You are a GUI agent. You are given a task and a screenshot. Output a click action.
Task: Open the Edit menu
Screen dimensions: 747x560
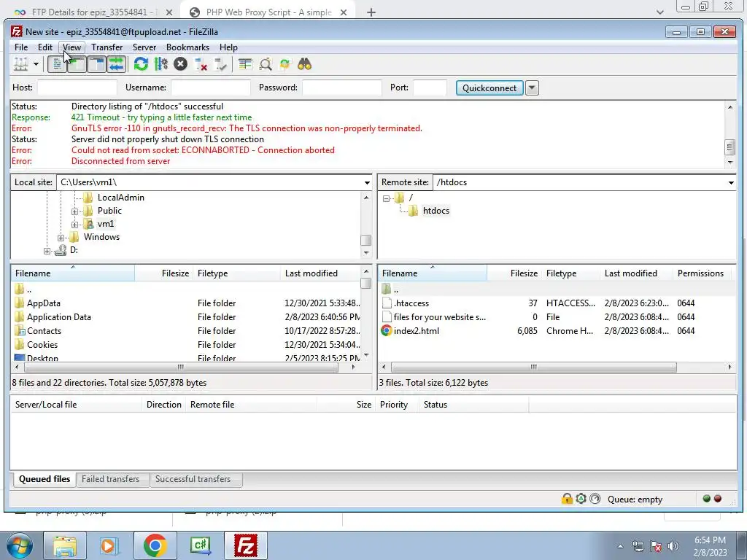coord(45,47)
